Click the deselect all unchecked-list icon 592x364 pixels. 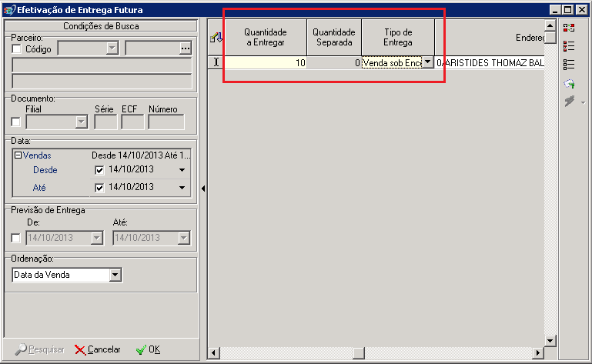click(569, 65)
